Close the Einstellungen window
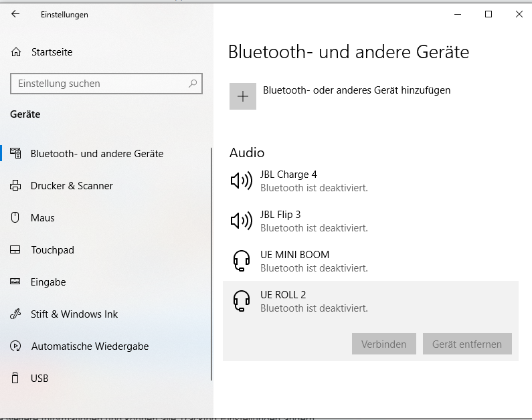 pyautogui.click(x=519, y=14)
